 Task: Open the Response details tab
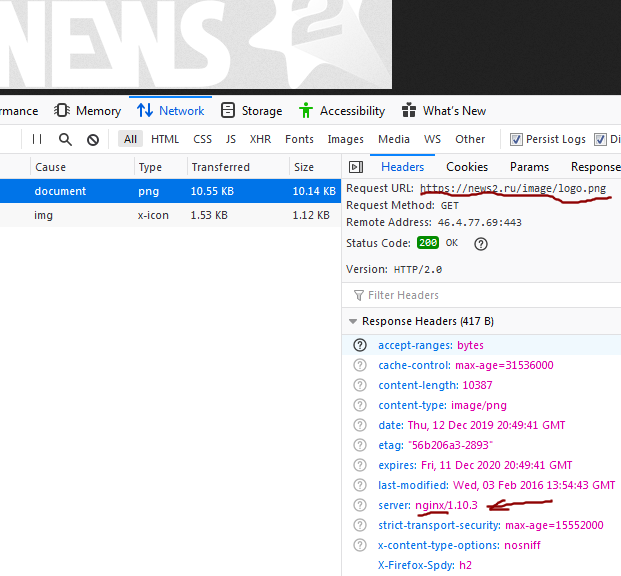click(x=595, y=167)
